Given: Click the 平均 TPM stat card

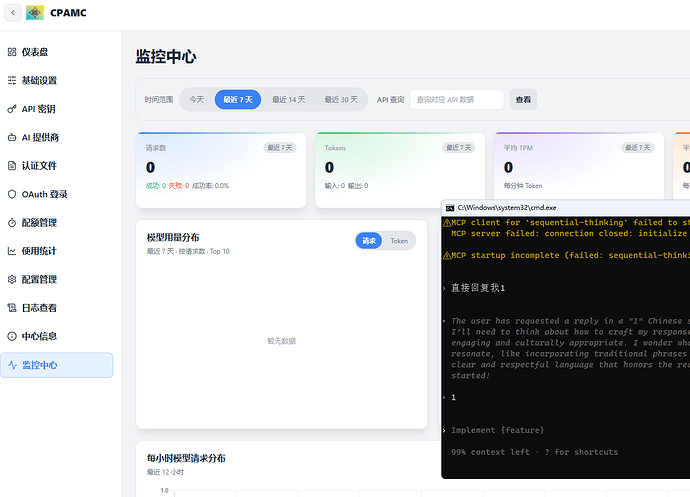Looking at the screenshot, I should tap(579, 166).
